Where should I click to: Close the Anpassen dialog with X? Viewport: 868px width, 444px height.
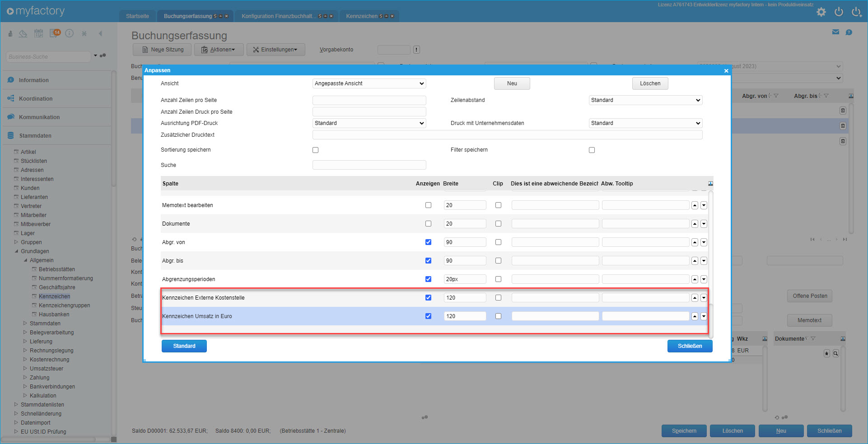pos(726,70)
